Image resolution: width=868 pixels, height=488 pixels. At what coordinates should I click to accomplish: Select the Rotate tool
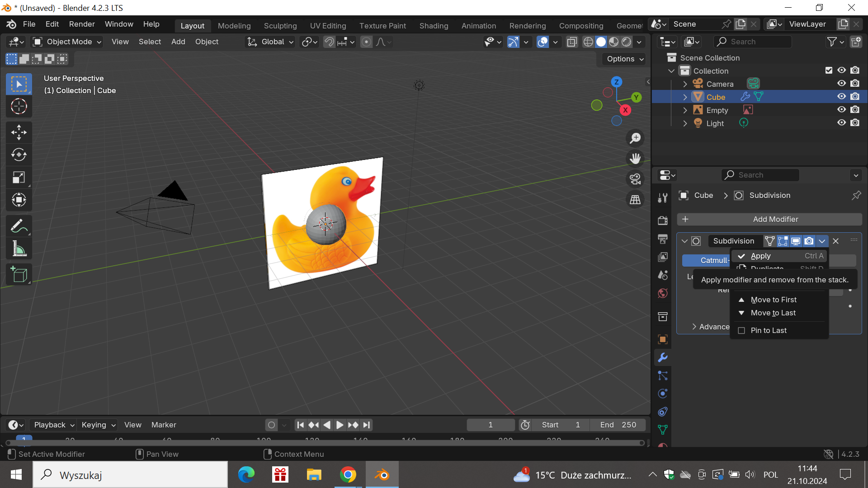pyautogui.click(x=19, y=155)
